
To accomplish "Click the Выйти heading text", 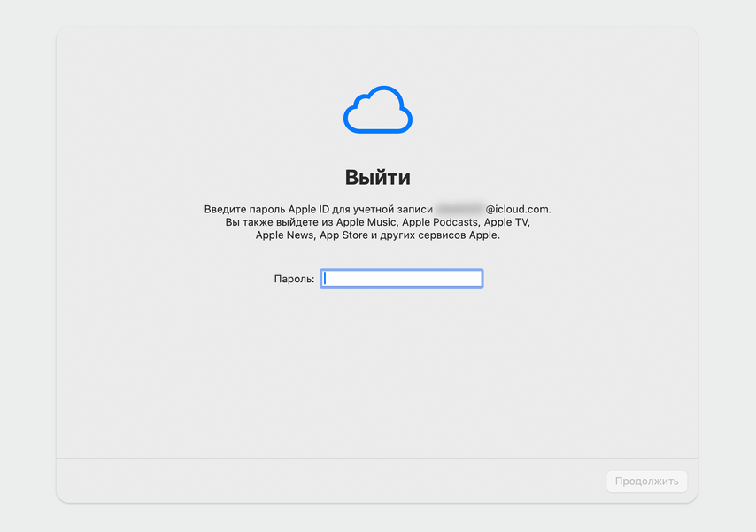I will [377, 178].
